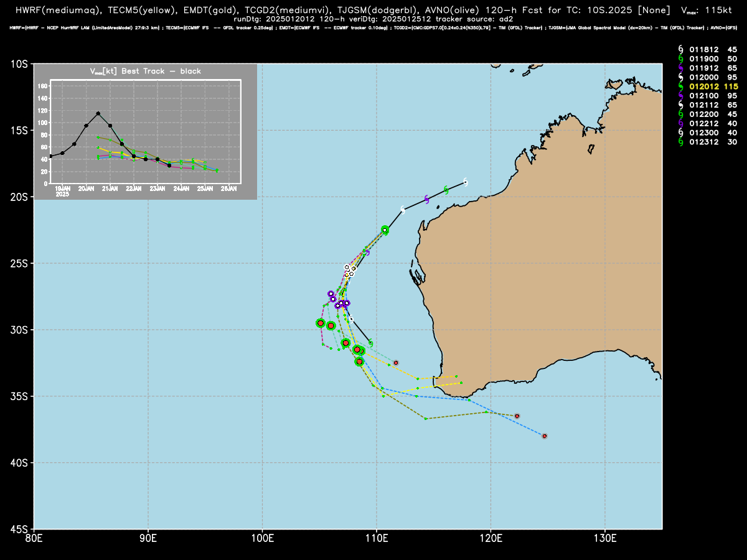Click the yellow dashed TECM5 forecast track over land
747x560 pixels.
click(x=439, y=377)
